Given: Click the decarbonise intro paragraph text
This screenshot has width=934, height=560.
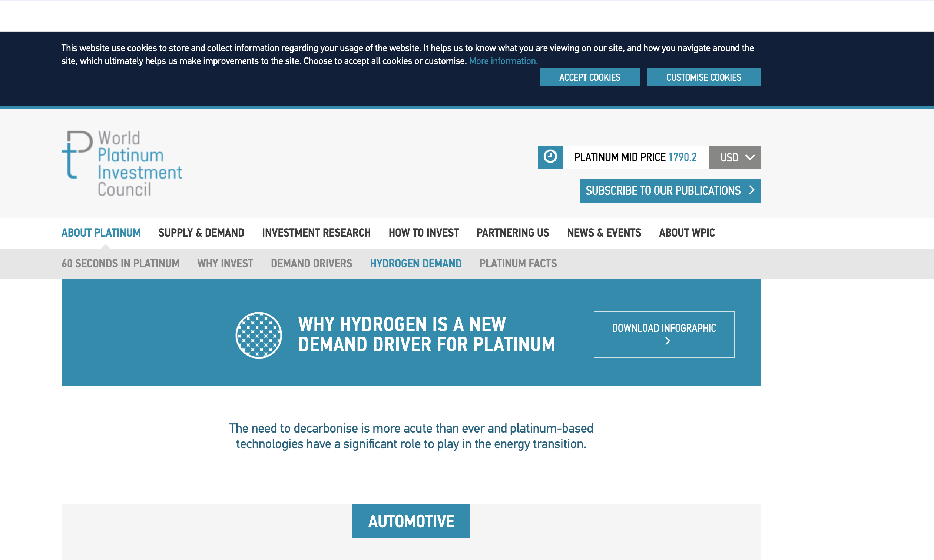Looking at the screenshot, I should coord(411,436).
